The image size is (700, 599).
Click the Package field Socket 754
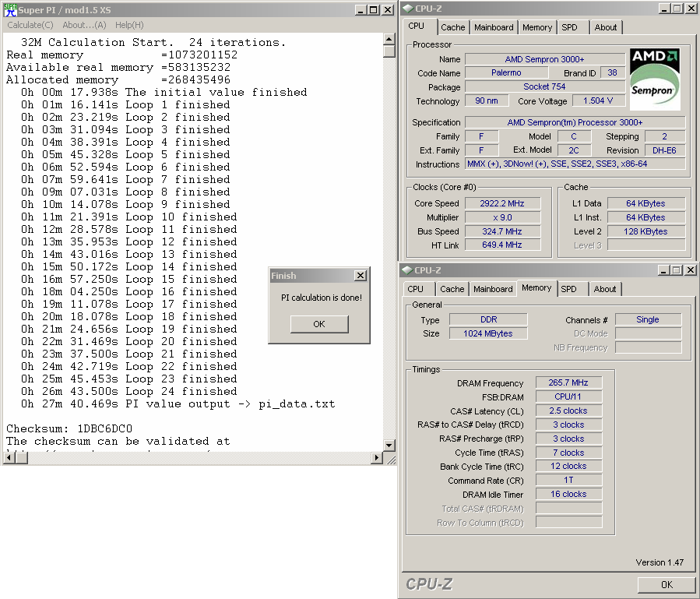click(544, 86)
